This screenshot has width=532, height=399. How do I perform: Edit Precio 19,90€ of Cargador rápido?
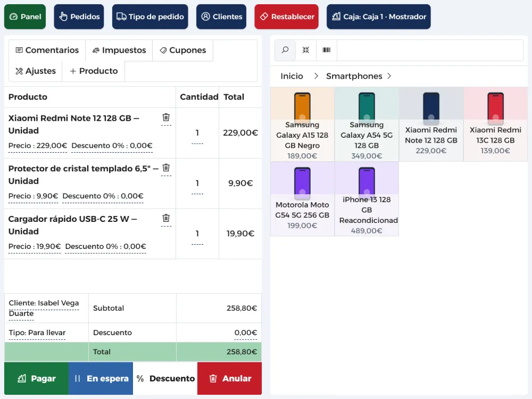[35, 246]
